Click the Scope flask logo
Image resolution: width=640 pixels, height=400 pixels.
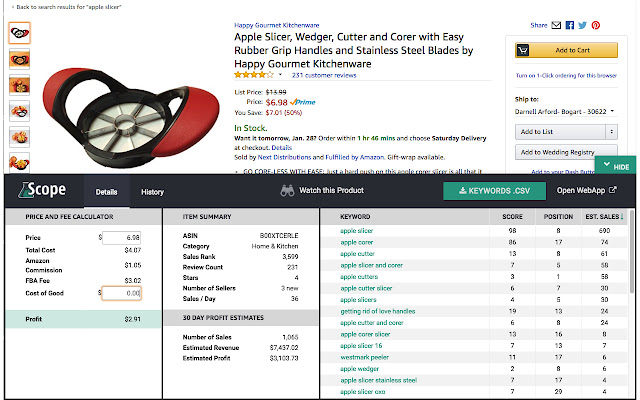(x=24, y=190)
